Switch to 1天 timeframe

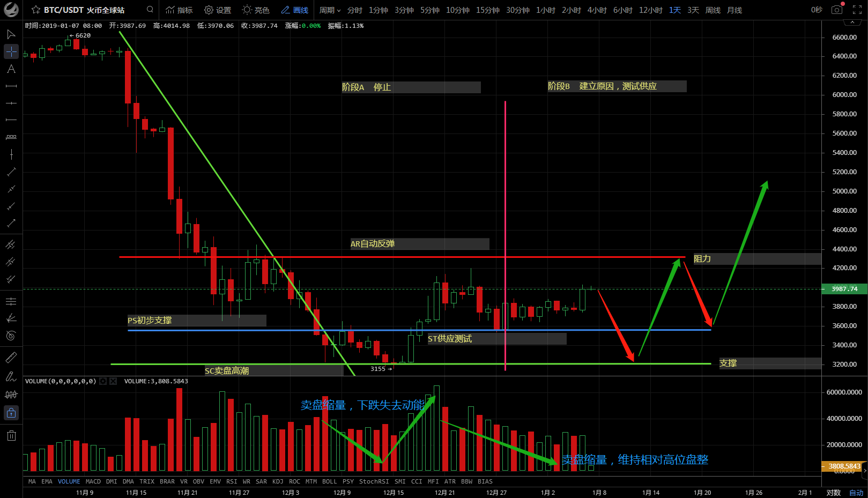tap(675, 10)
